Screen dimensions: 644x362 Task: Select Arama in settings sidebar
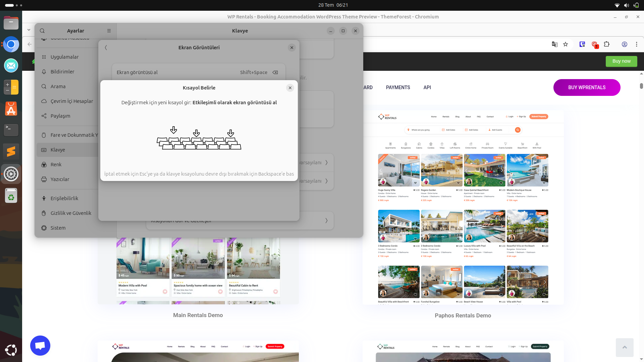click(x=67, y=86)
